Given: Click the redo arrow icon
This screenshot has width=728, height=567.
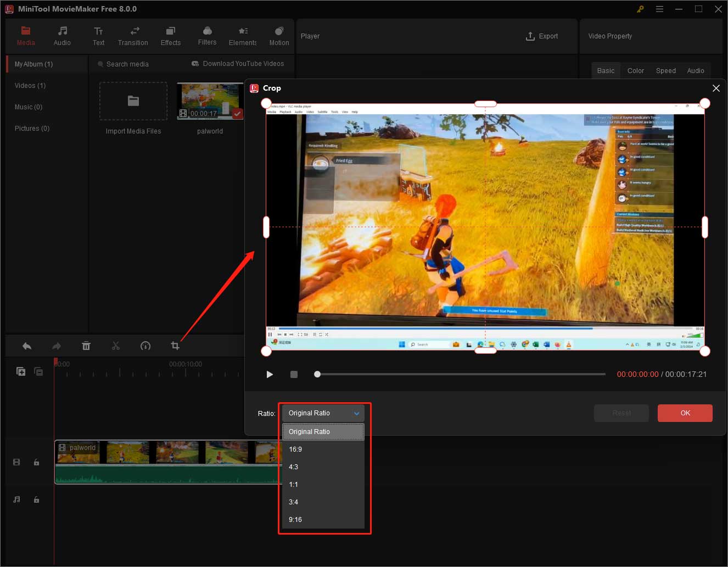Looking at the screenshot, I should pos(57,346).
